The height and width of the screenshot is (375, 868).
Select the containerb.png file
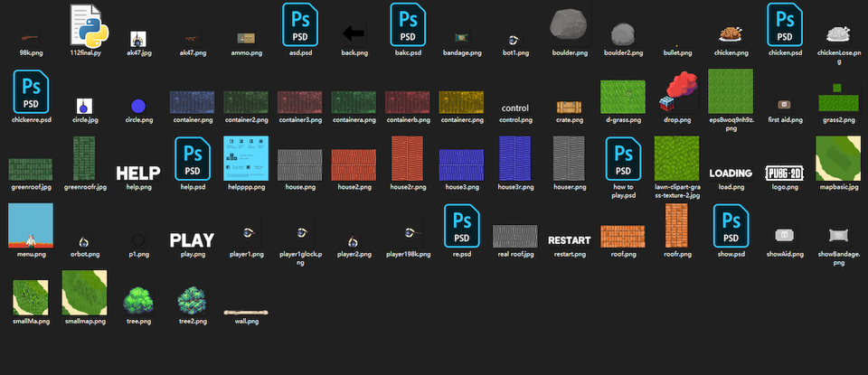click(408, 102)
